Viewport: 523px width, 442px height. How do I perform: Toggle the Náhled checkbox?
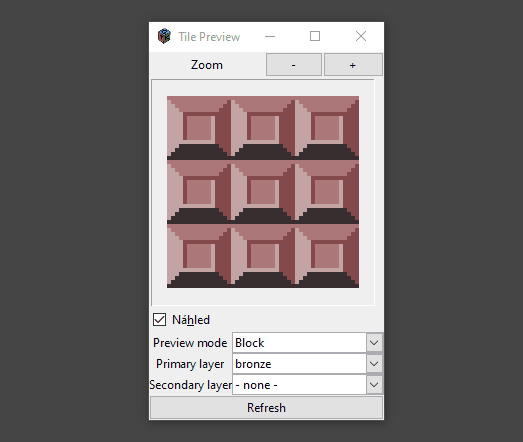tap(159, 320)
